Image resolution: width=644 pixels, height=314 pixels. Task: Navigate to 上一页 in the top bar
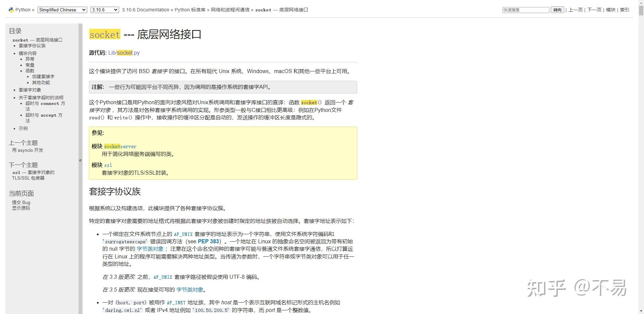575,10
